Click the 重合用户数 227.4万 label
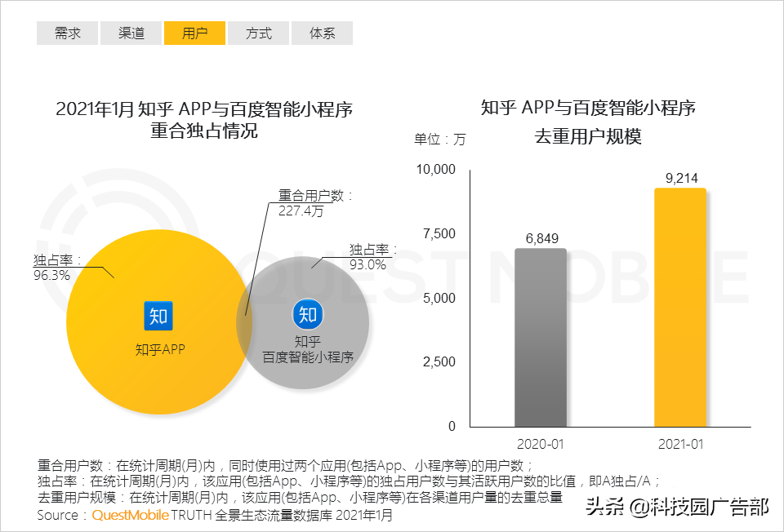 click(315, 203)
